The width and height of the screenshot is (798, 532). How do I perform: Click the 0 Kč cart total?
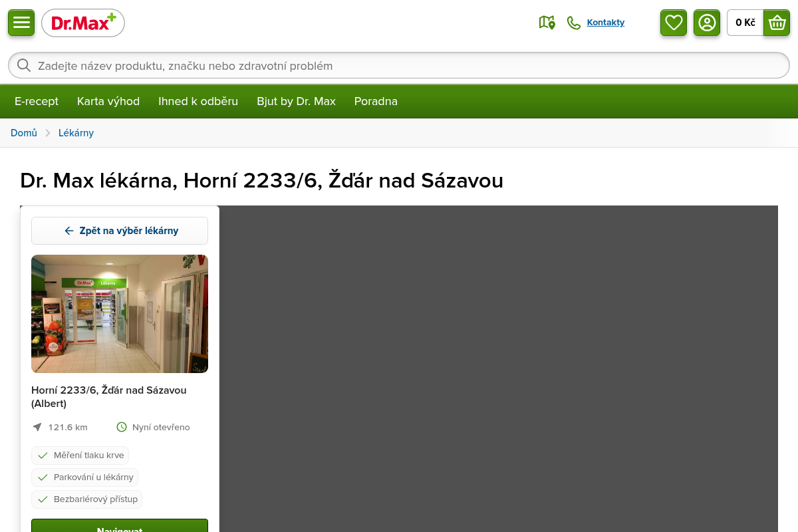(x=745, y=23)
